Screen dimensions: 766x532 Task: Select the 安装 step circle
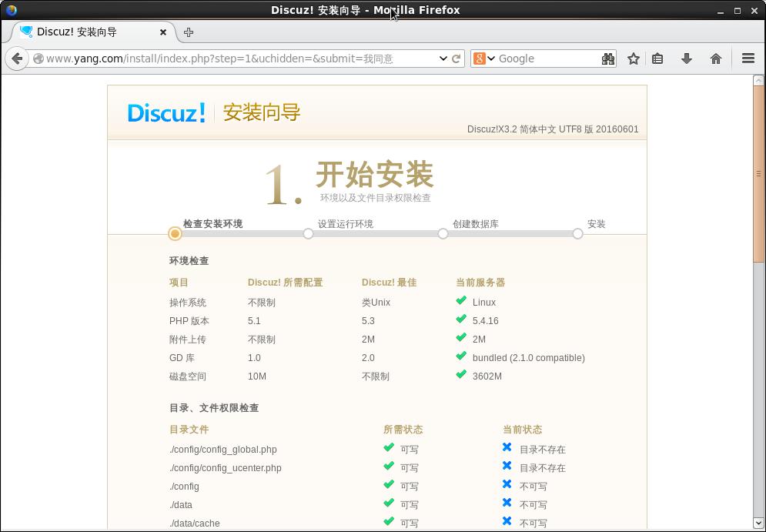click(x=577, y=233)
